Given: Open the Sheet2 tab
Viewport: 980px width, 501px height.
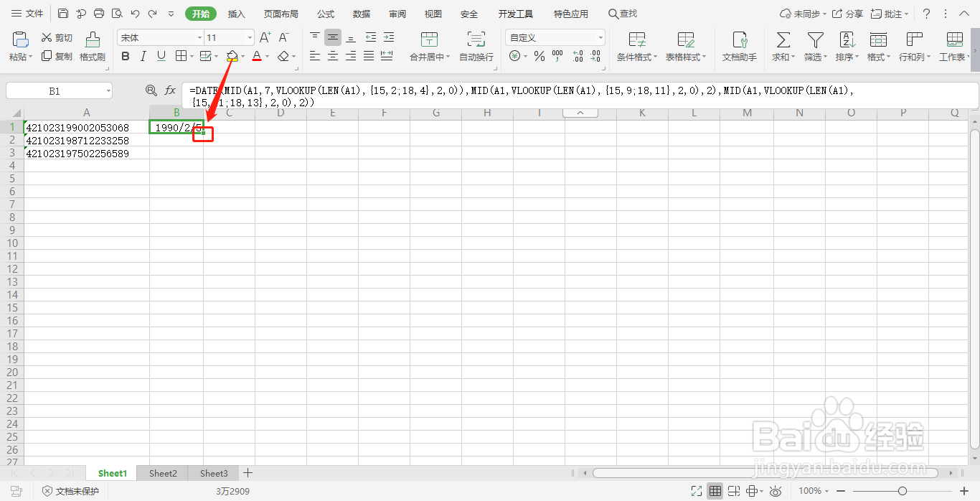Looking at the screenshot, I should 163,473.
